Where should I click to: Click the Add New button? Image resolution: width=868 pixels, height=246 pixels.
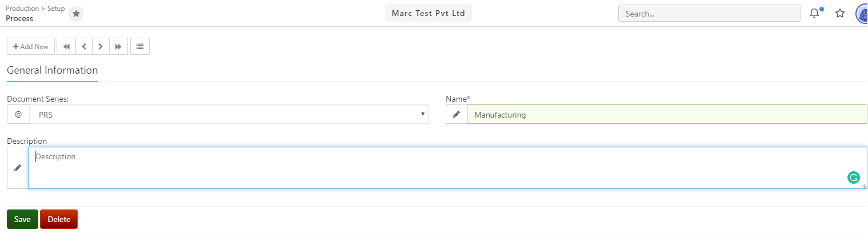click(x=31, y=46)
